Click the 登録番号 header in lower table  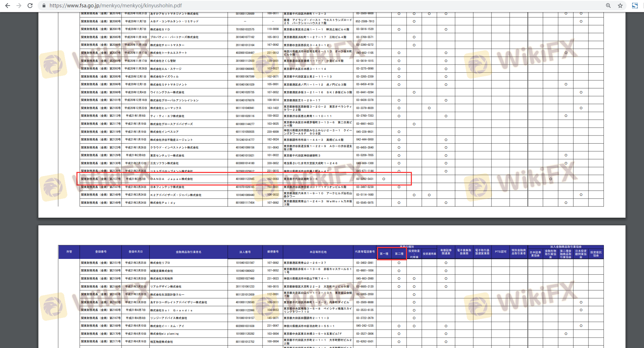[101, 252]
